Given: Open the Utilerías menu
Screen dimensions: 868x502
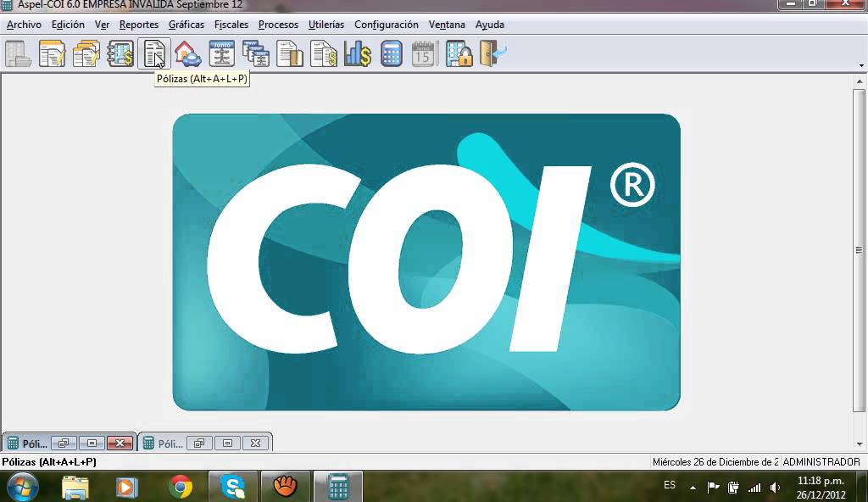Looking at the screenshot, I should [326, 25].
